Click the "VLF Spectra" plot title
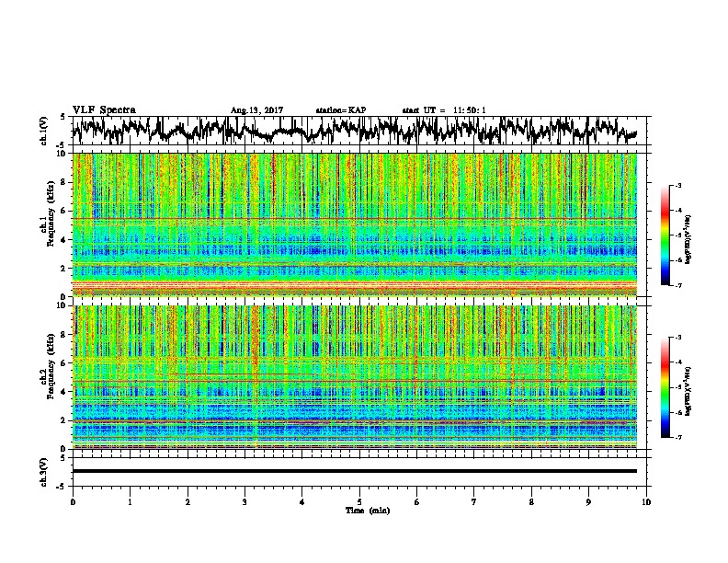The width and height of the screenshot is (728, 563). [104, 110]
